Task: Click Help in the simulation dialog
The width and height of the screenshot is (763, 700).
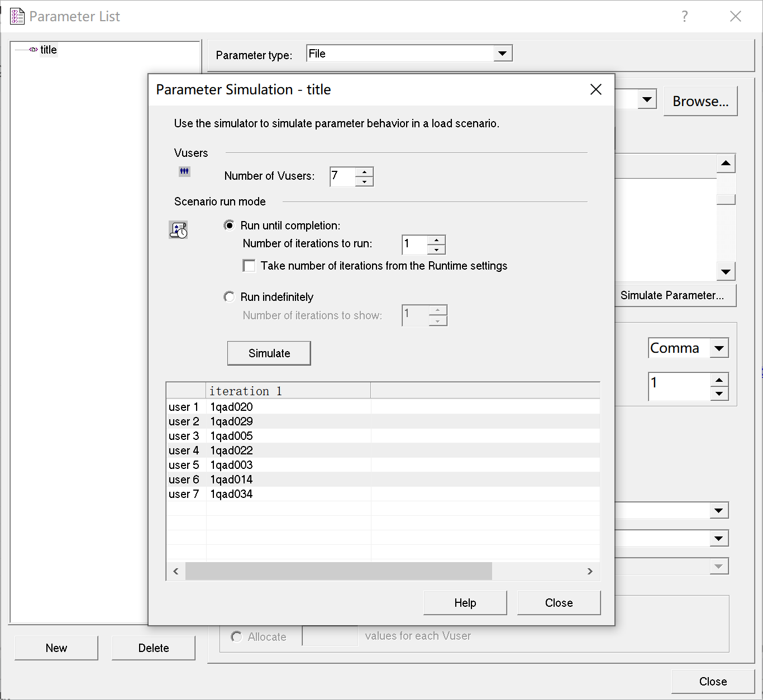Action: [465, 603]
